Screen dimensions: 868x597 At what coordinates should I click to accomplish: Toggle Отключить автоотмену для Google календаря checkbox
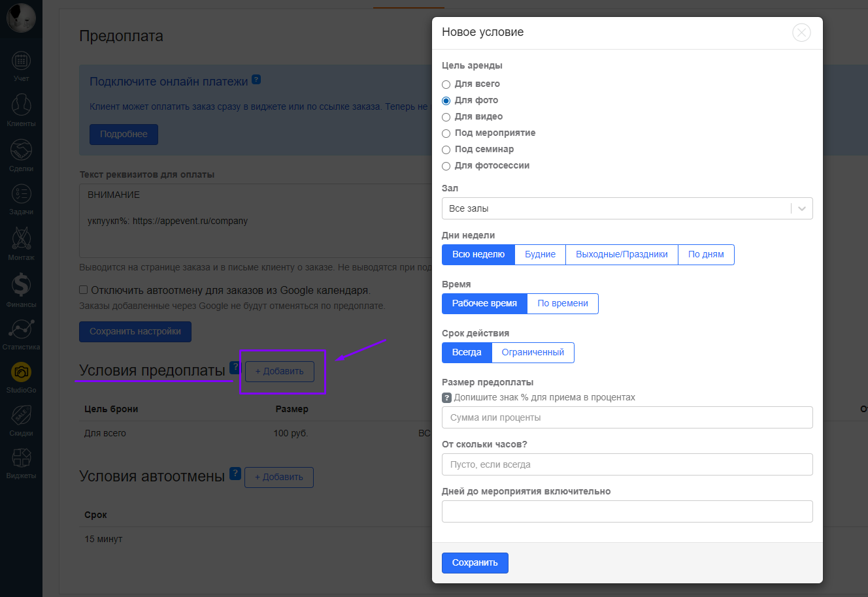pyautogui.click(x=84, y=290)
